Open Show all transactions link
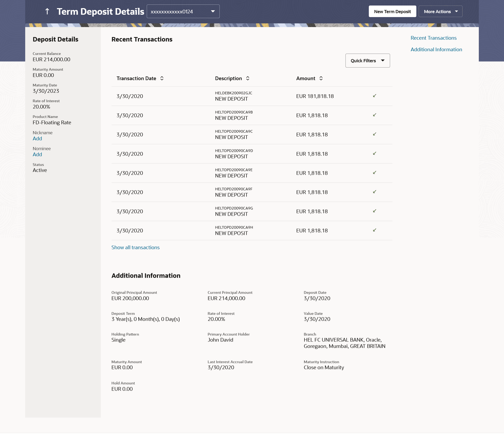504x434 pixels. pos(135,247)
